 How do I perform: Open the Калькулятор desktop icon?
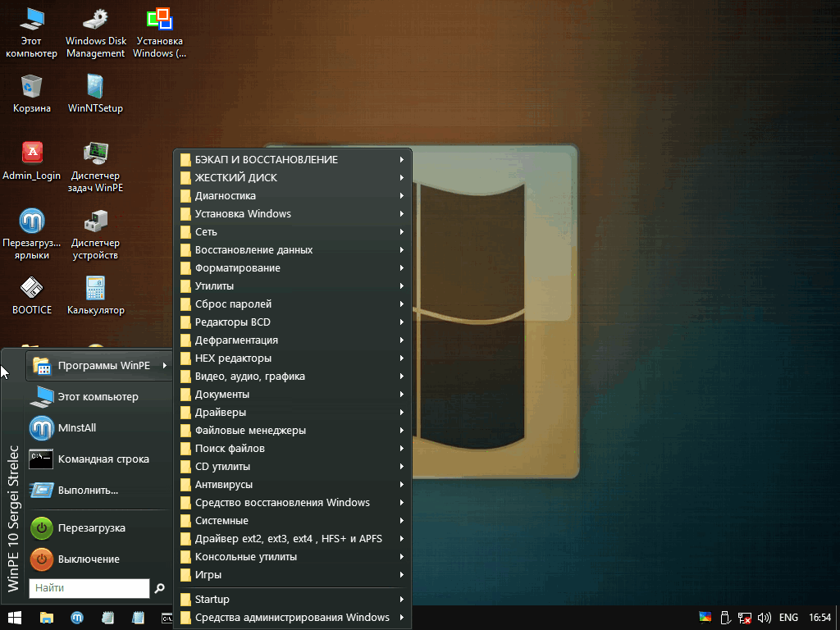[x=95, y=295]
